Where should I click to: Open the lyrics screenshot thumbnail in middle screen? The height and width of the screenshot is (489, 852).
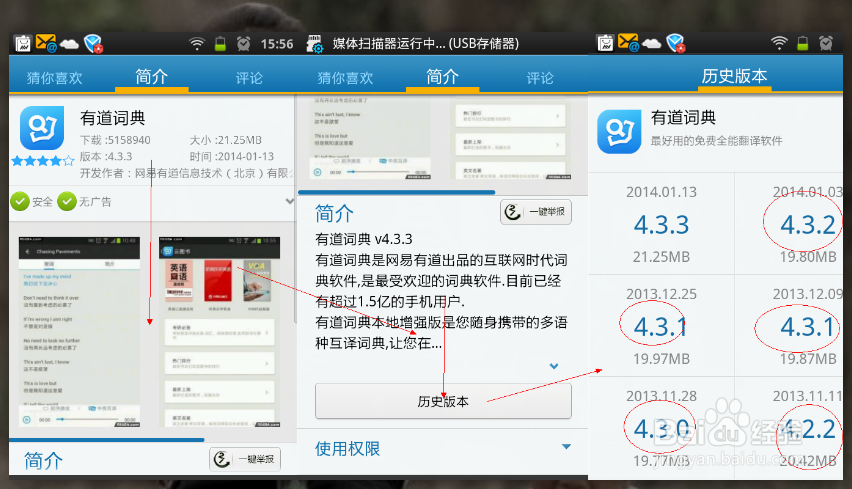(371, 138)
